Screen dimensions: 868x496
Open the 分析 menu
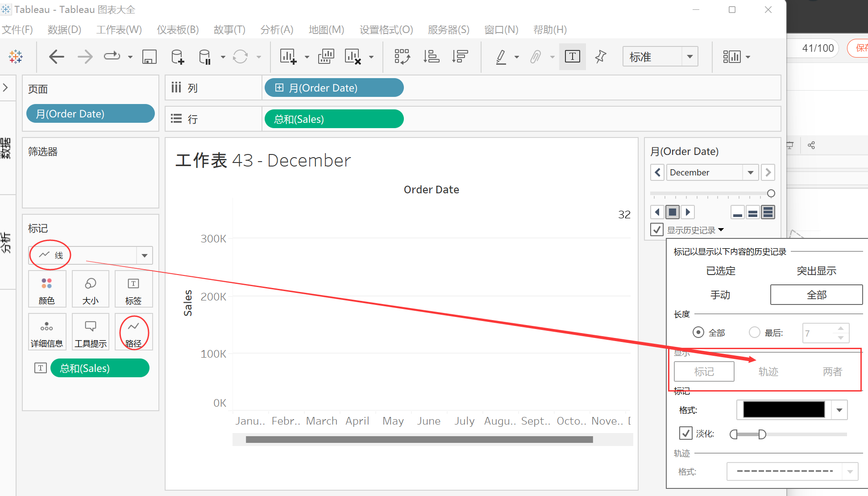point(276,28)
